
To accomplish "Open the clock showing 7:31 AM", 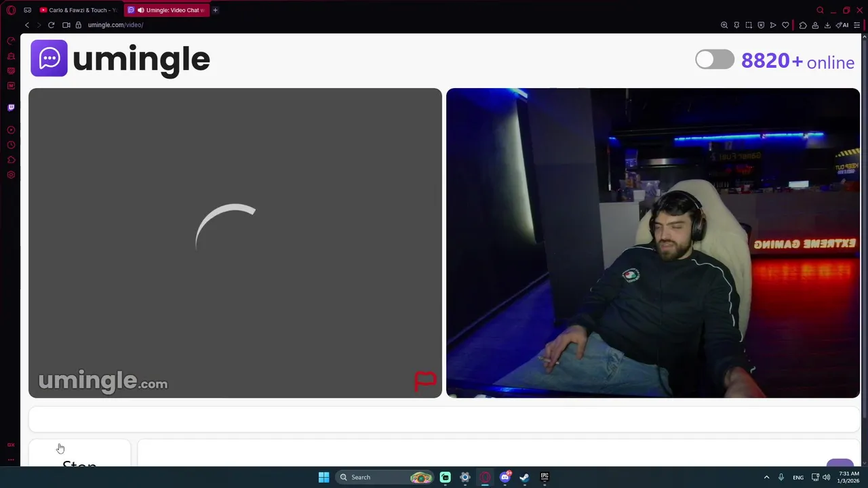I will click(849, 477).
